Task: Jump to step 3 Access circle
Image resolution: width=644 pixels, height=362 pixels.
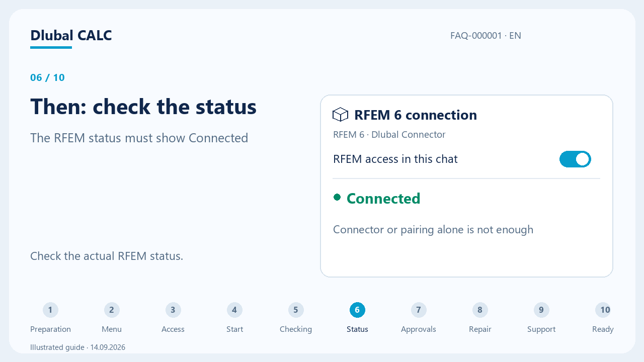Action: pyautogui.click(x=173, y=310)
